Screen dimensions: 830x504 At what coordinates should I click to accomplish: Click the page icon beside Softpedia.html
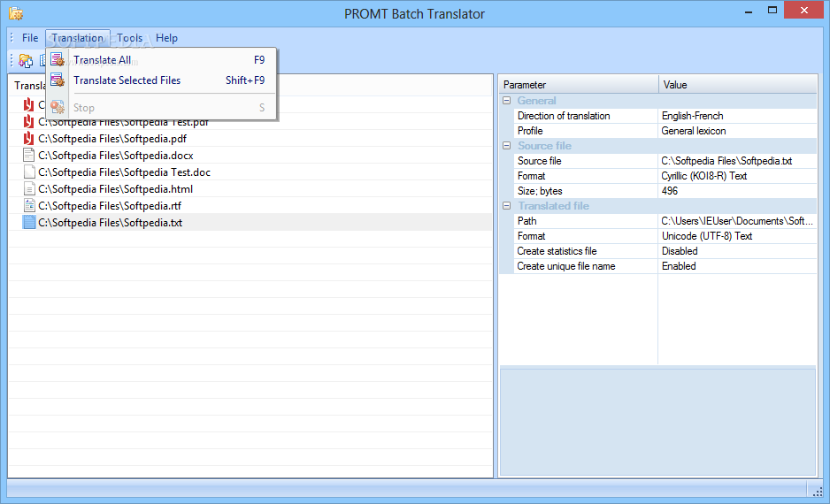click(29, 189)
